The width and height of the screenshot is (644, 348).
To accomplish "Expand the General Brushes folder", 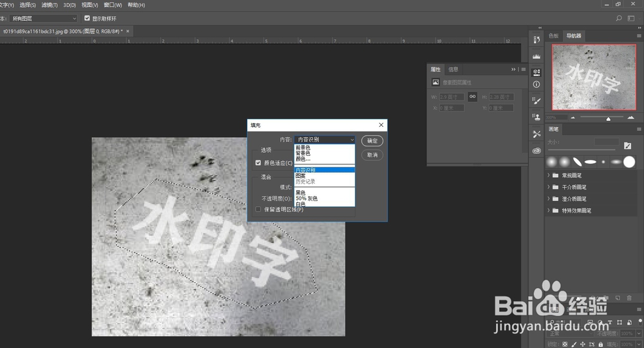I will (548, 175).
